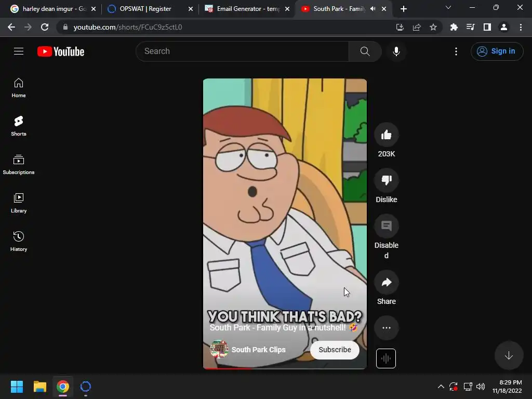Click the disabled comments icon
The image size is (532, 399).
pos(387,226)
